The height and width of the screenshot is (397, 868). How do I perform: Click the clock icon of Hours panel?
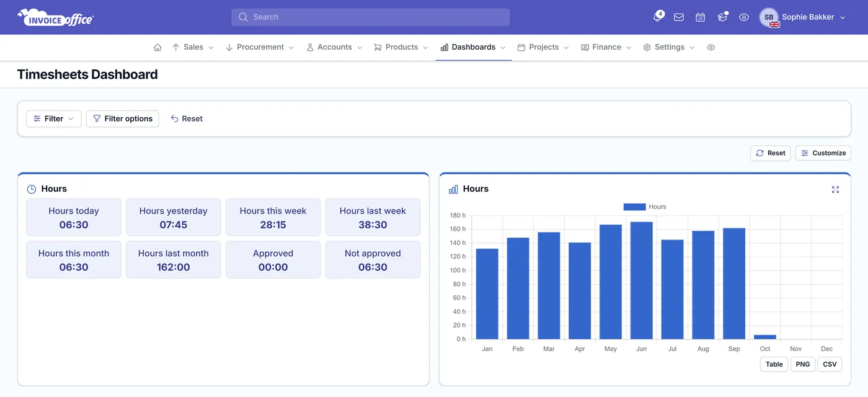32,189
